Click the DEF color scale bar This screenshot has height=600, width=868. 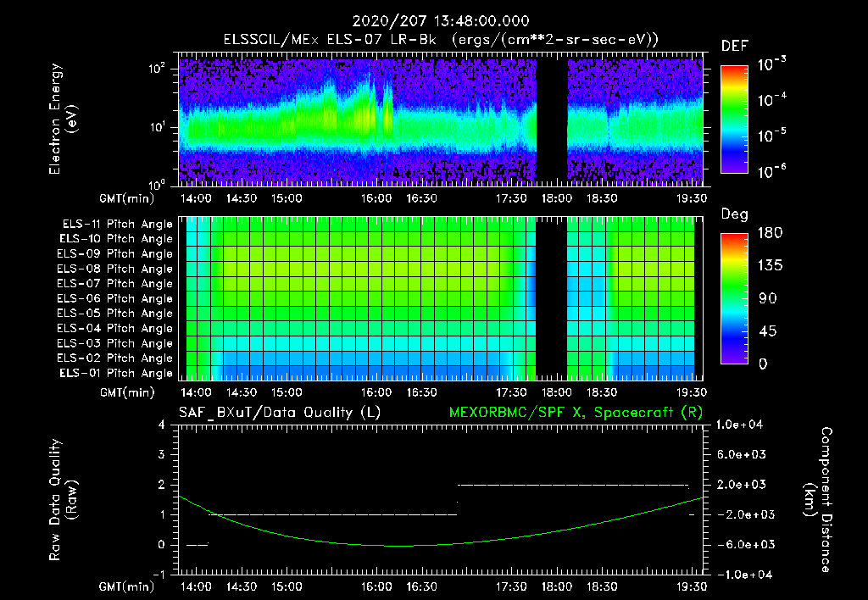point(734,119)
